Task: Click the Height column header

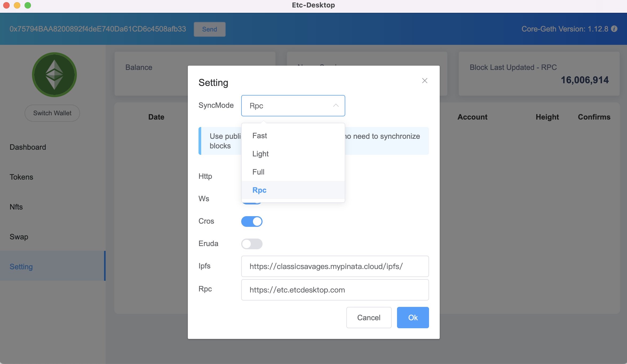Action: click(x=547, y=117)
